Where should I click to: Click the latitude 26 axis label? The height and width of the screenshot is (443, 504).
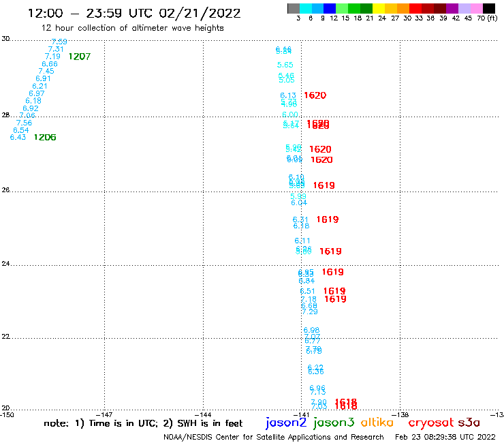(x=5, y=190)
